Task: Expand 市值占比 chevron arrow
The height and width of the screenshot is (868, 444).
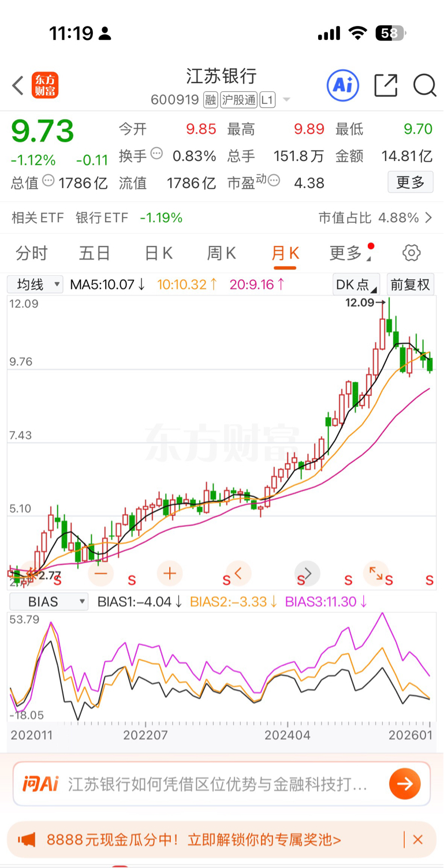Action: (428, 218)
